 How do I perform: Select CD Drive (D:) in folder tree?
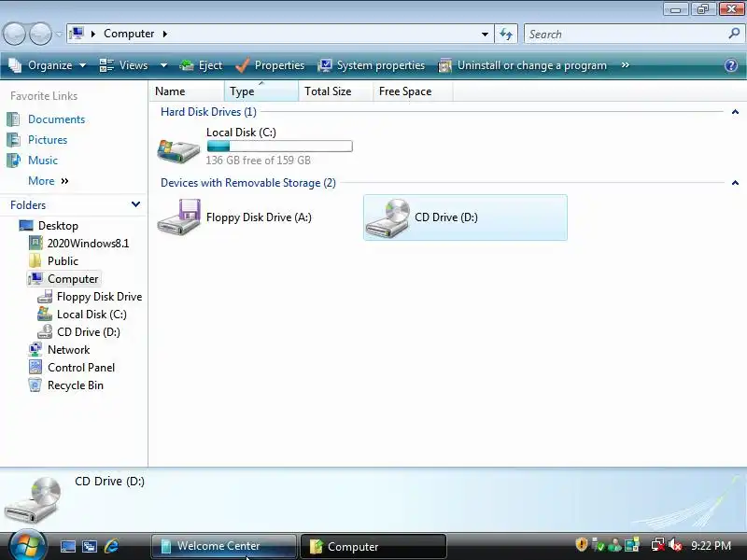tap(89, 332)
